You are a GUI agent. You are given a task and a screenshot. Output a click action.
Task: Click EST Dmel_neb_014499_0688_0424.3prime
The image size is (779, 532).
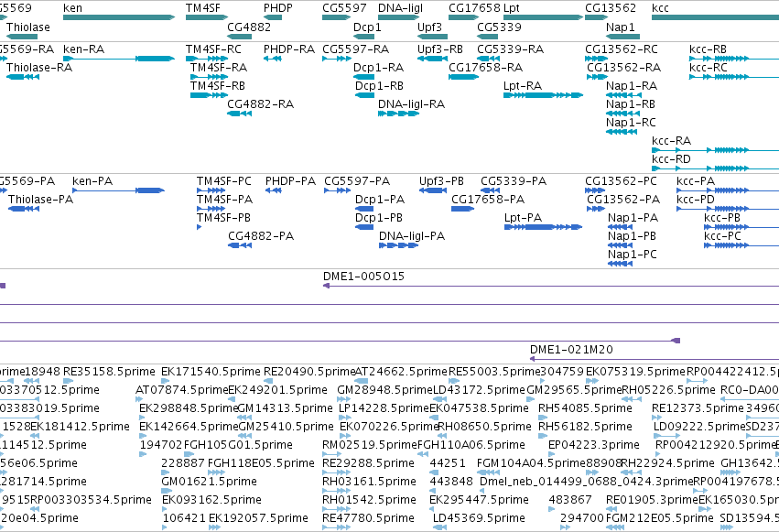[586, 482]
